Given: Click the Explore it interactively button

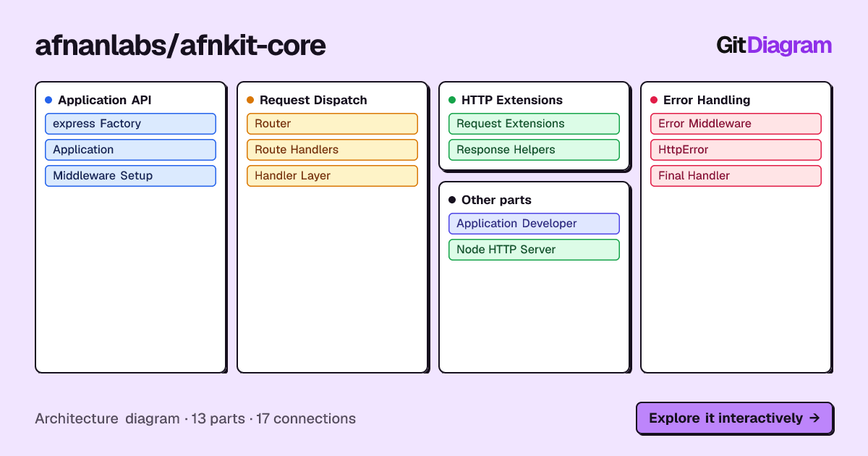Looking at the screenshot, I should [734, 418].
